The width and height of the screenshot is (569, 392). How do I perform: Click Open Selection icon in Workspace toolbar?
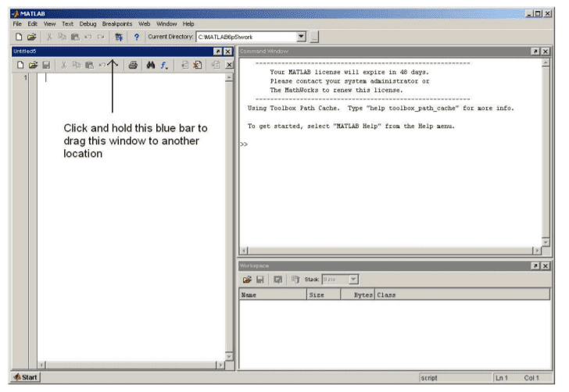tap(277, 280)
